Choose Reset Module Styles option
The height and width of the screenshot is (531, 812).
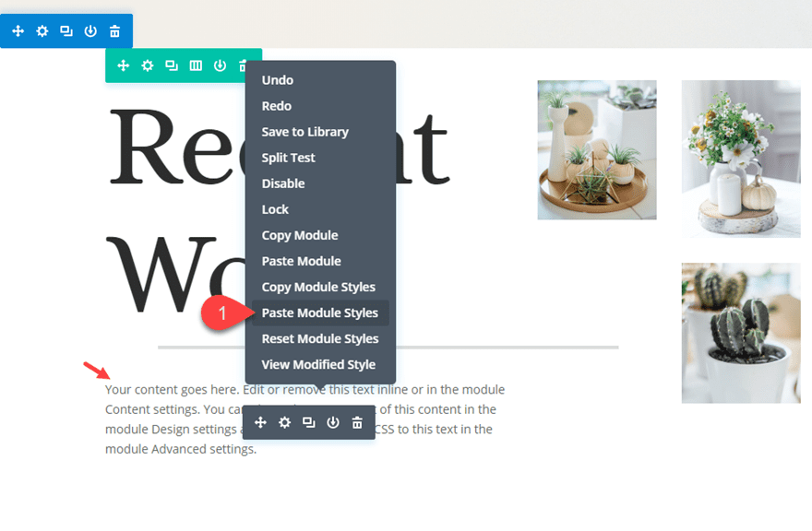click(x=319, y=338)
